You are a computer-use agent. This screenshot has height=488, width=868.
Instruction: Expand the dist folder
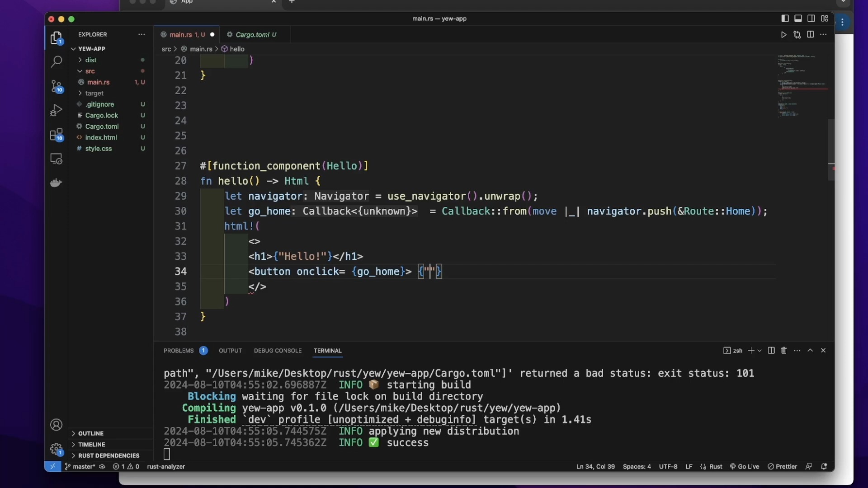click(x=91, y=60)
